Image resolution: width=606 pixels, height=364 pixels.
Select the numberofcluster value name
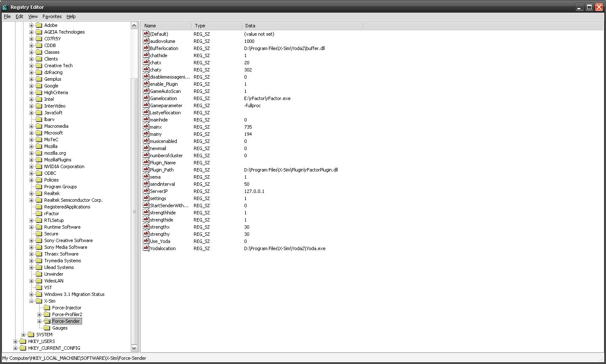pyautogui.click(x=166, y=156)
